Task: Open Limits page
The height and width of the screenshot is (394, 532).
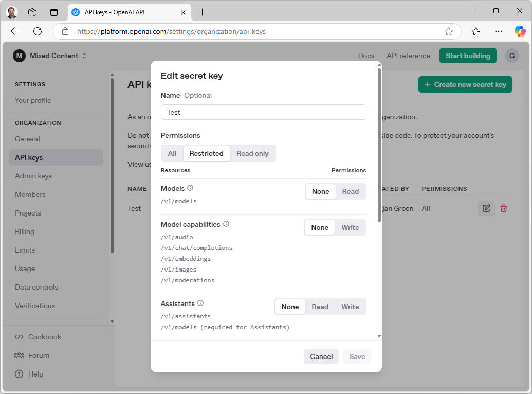Action: tap(25, 250)
